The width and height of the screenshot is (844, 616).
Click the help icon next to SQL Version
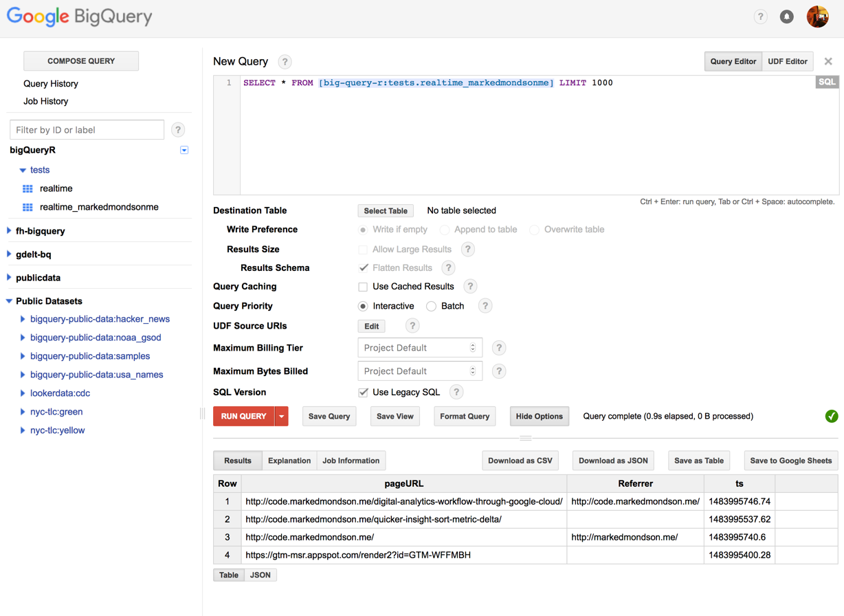pos(456,392)
